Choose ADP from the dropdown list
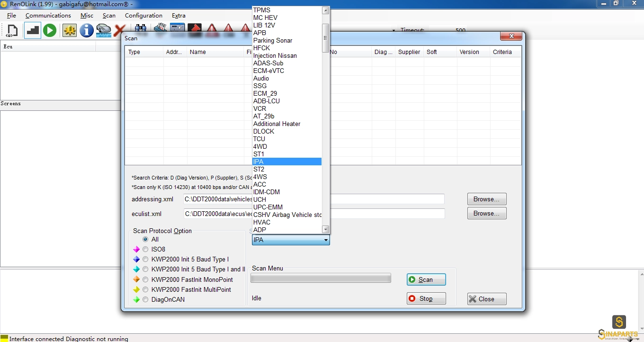This screenshot has width=644, height=342. point(287,230)
